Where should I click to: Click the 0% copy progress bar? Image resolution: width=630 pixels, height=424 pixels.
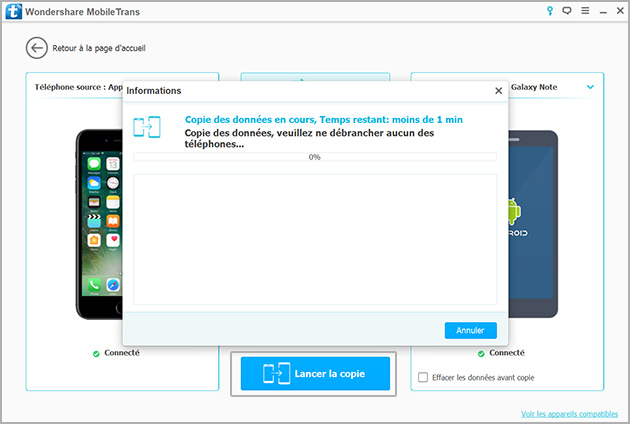coord(315,157)
